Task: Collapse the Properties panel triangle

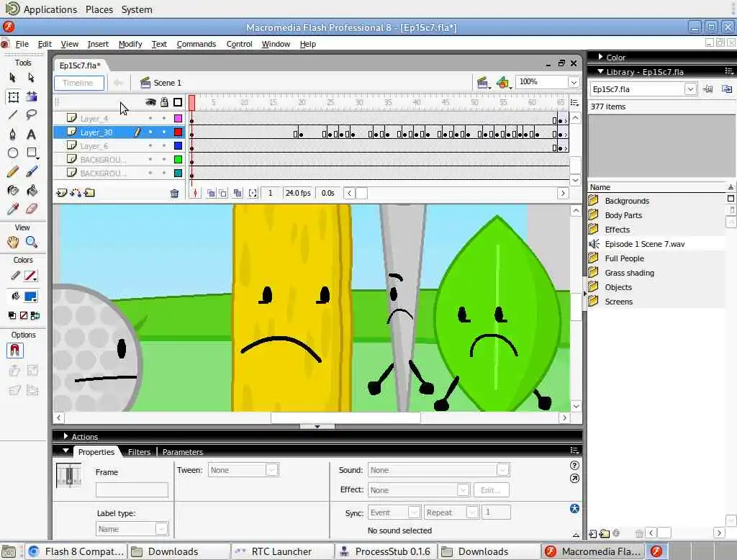Action: (x=65, y=451)
